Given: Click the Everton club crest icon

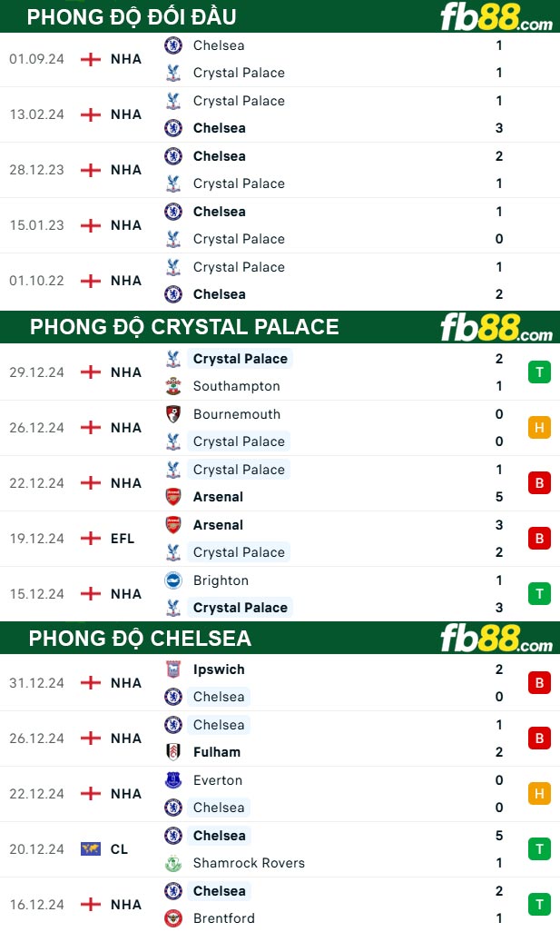Looking at the screenshot, I should pyautogui.click(x=173, y=779).
